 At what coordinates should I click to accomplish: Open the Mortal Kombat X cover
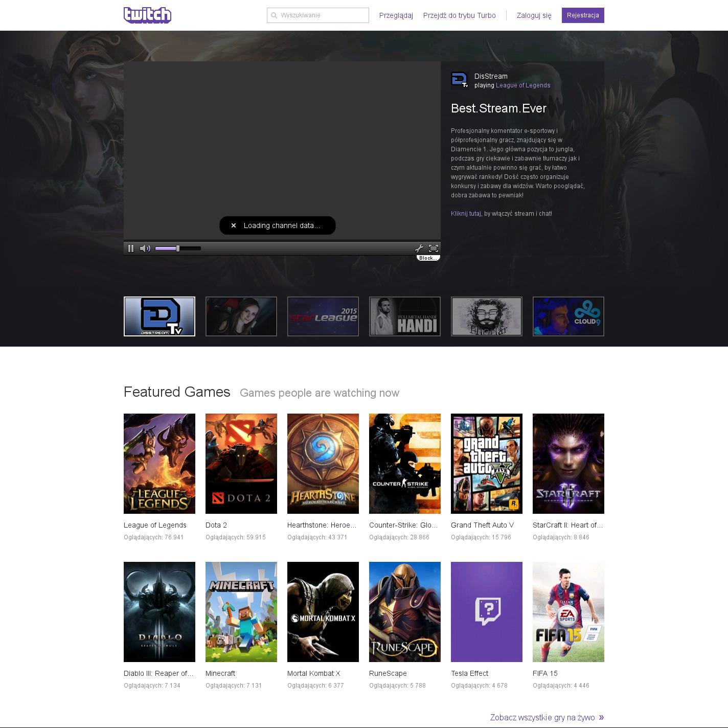(x=323, y=612)
